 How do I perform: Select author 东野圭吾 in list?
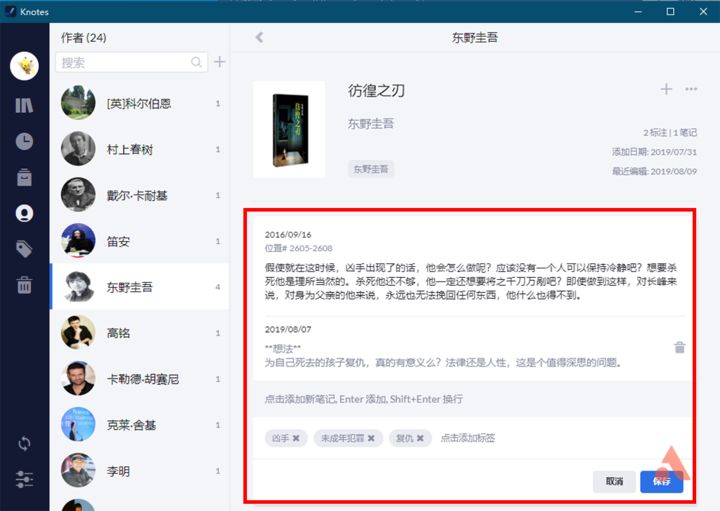(140, 287)
